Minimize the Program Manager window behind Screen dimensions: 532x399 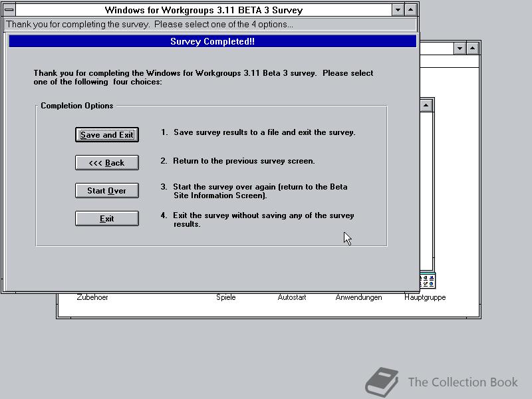tap(460, 49)
